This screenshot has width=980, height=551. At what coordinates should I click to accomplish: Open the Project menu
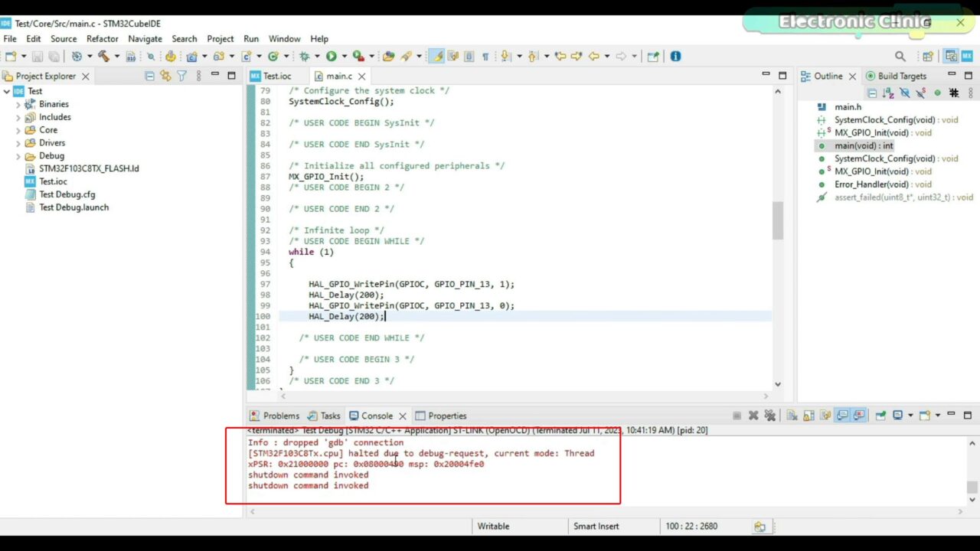220,38
